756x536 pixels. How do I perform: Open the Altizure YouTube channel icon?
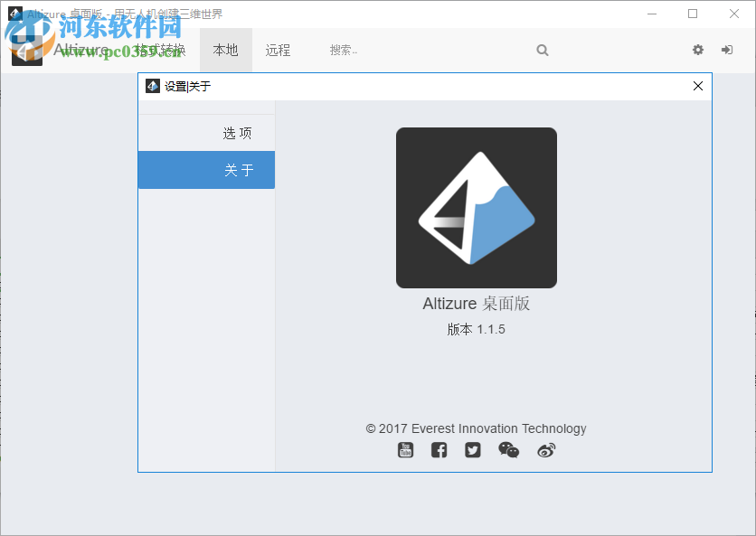[405, 449]
